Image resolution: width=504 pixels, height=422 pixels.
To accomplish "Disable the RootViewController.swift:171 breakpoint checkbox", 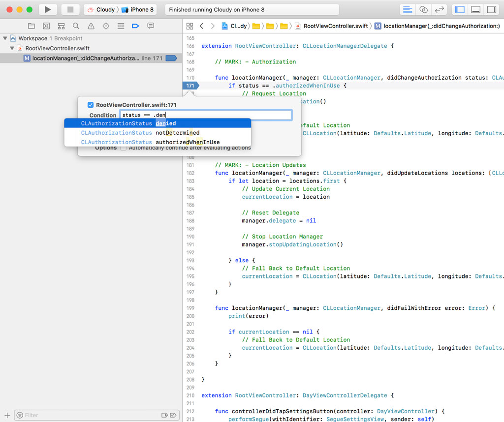I will tap(90, 105).
